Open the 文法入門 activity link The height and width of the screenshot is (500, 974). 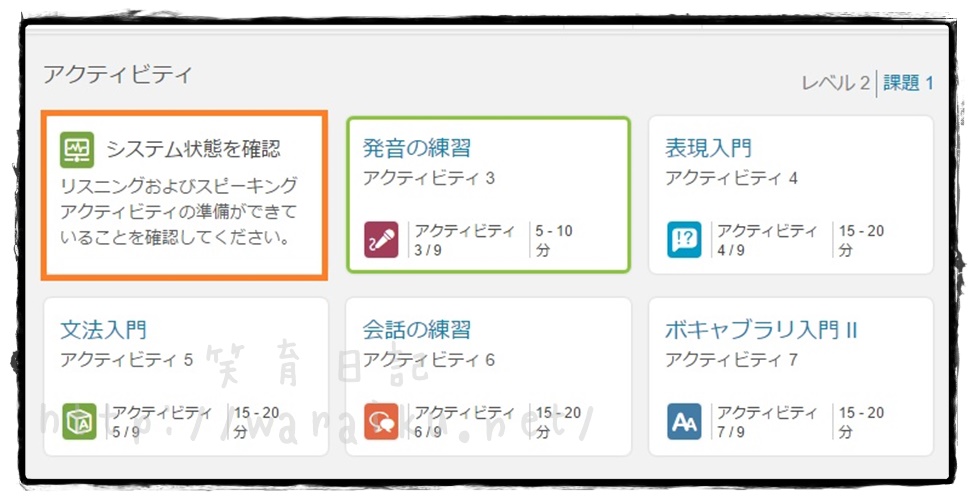[104, 329]
